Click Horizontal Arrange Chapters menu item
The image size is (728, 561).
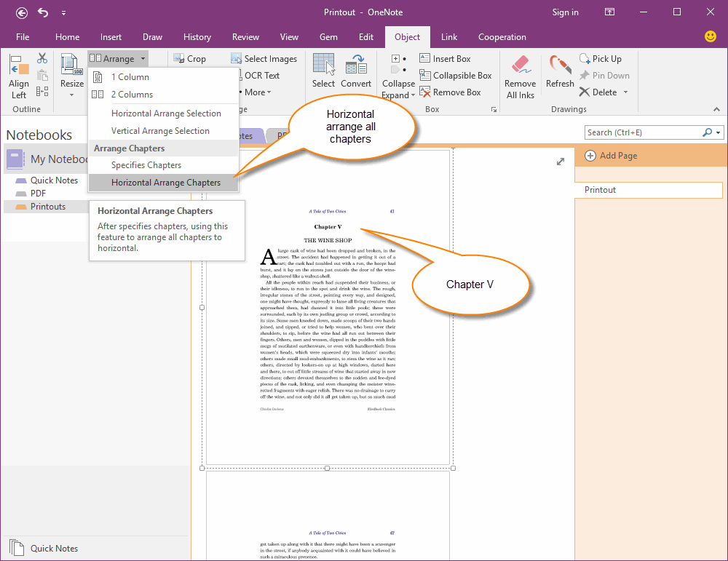click(x=163, y=183)
